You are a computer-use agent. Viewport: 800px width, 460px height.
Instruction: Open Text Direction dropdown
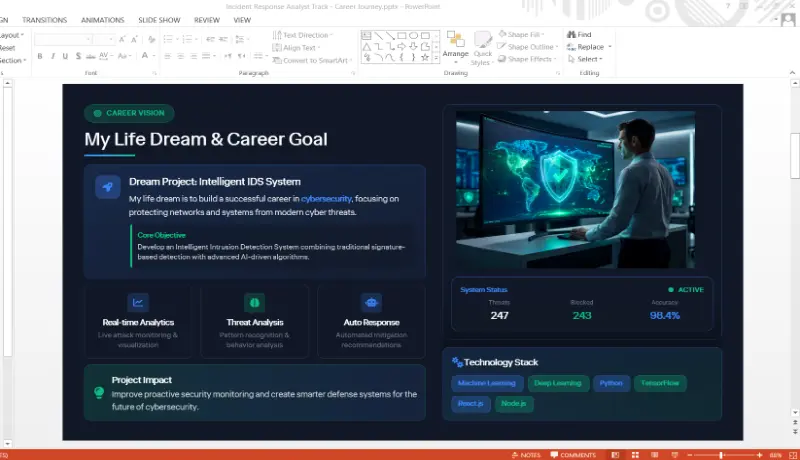pyautogui.click(x=303, y=35)
